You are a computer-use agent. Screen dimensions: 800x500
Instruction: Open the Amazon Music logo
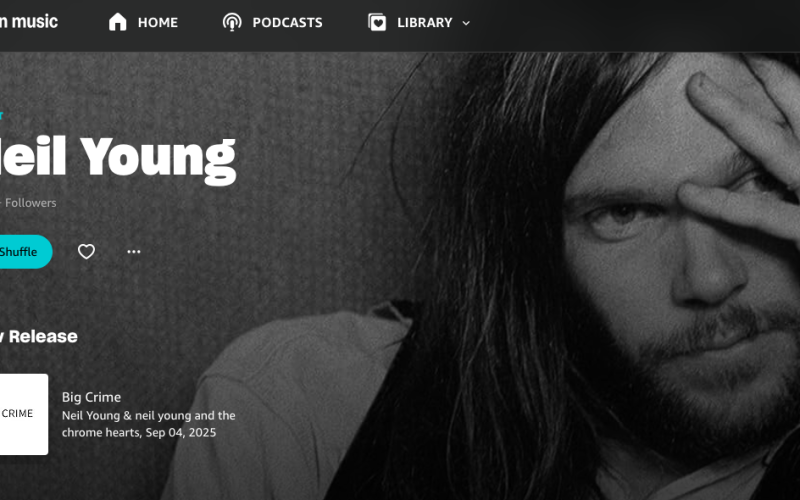pyautogui.click(x=29, y=21)
